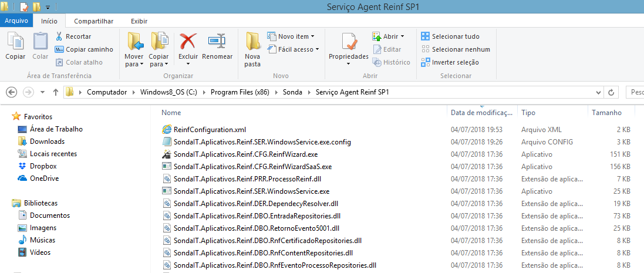Open the recent locations history arrow

click(42, 92)
